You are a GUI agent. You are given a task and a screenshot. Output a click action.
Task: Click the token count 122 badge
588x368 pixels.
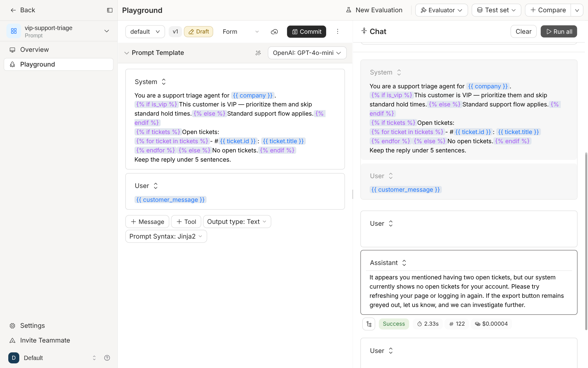click(x=457, y=324)
